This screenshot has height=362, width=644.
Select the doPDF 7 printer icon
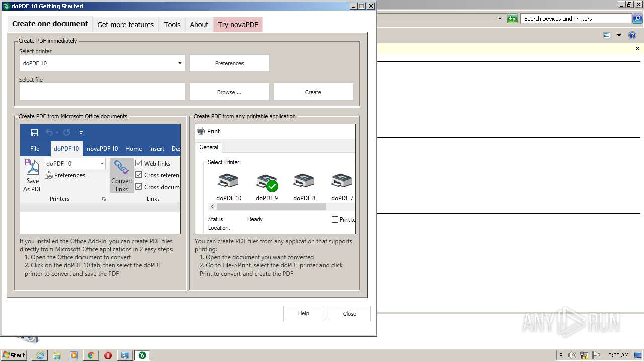click(342, 180)
